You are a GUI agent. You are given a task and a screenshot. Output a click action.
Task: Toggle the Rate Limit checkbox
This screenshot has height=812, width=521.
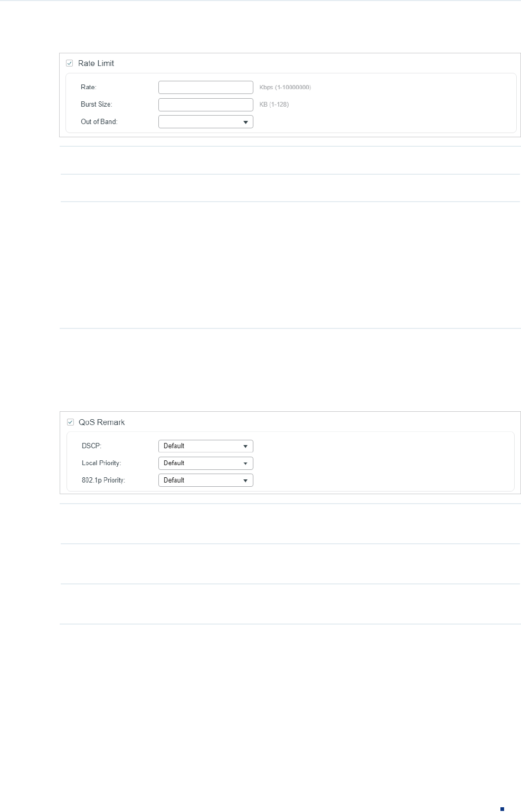tap(69, 63)
